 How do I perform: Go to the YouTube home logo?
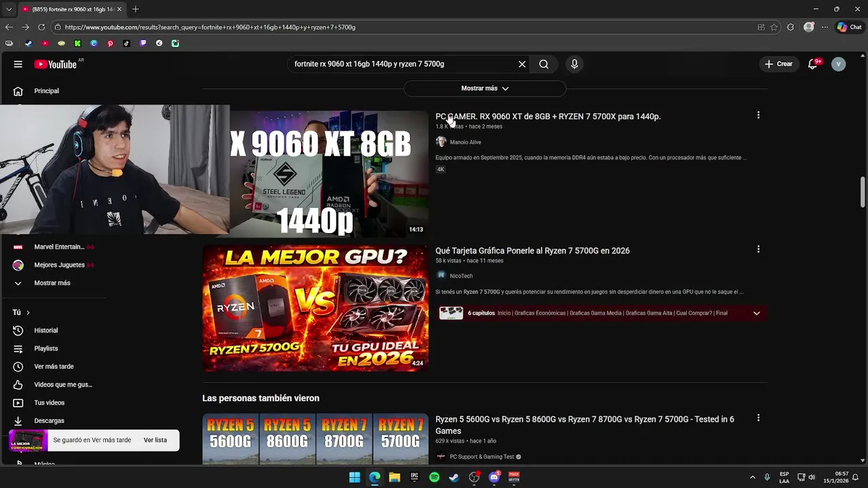point(56,64)
